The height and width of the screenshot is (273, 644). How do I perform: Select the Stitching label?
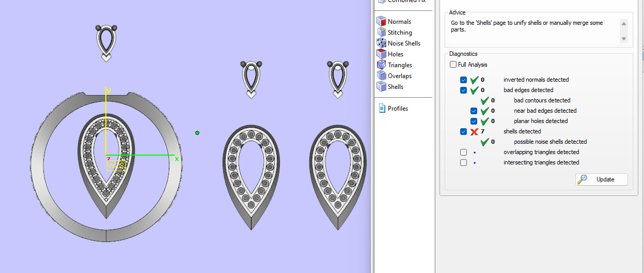click(400, 33)
